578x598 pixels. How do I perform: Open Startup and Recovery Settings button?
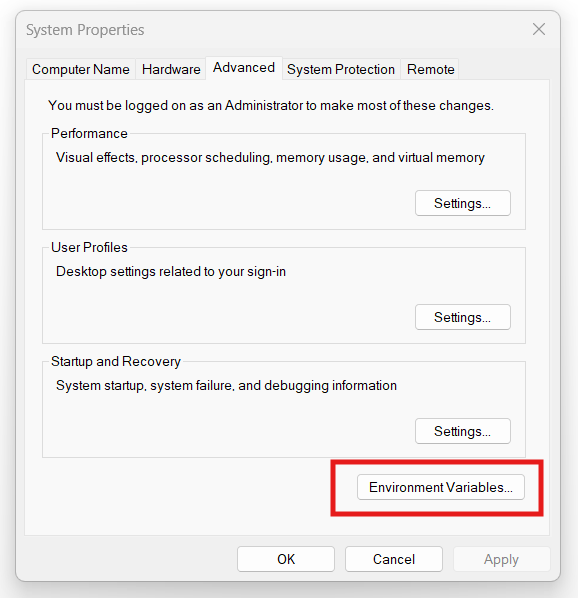pos(462,431)
